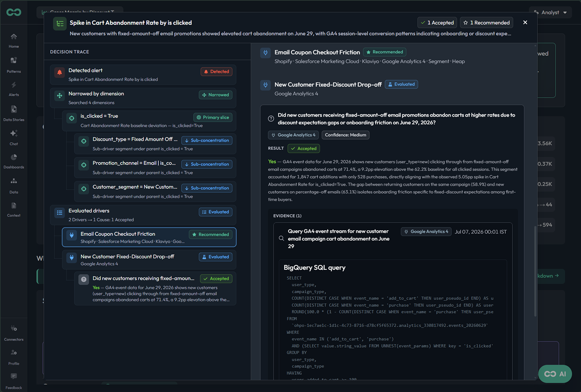Select New Customer Fixed-Discount Drop-off in the trace

(x=149, y=260)
